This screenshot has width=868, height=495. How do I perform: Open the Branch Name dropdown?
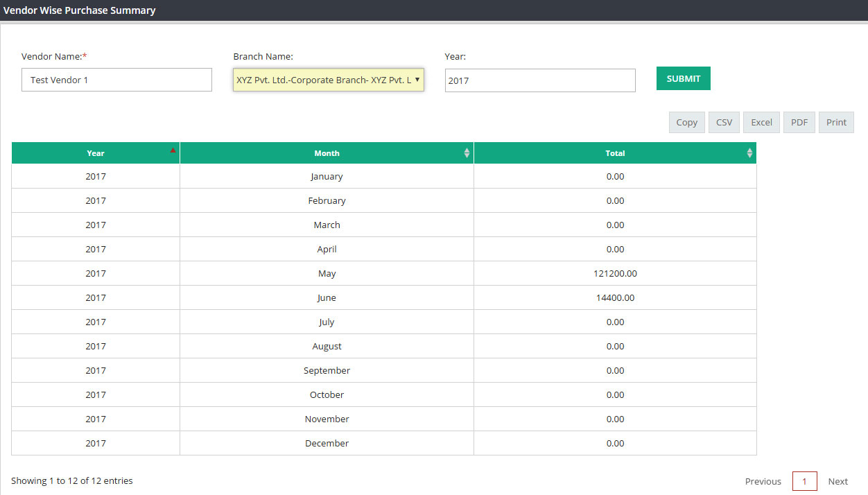(329, 80)
